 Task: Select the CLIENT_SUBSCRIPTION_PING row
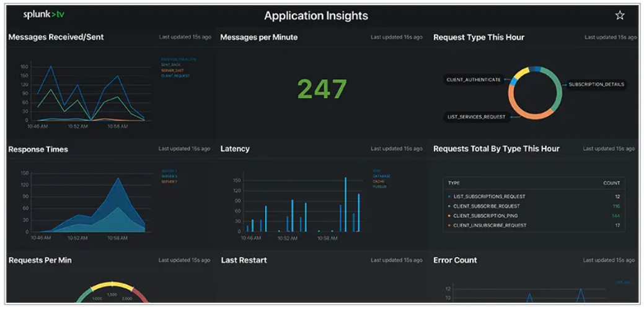[534, 216]
